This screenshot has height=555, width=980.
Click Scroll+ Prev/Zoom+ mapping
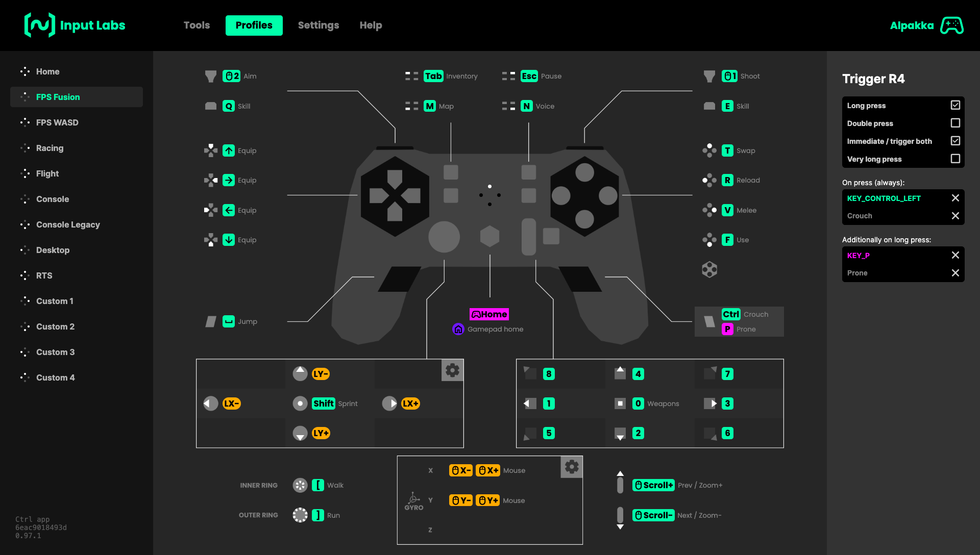653,485
